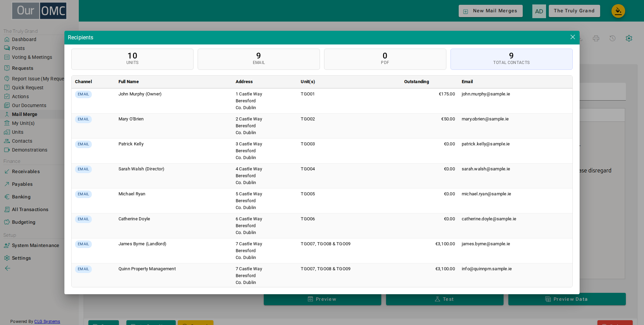This screenshot has height=325, width=644.
Task: Select the 9 Total Contacts card
Action: 511,59
